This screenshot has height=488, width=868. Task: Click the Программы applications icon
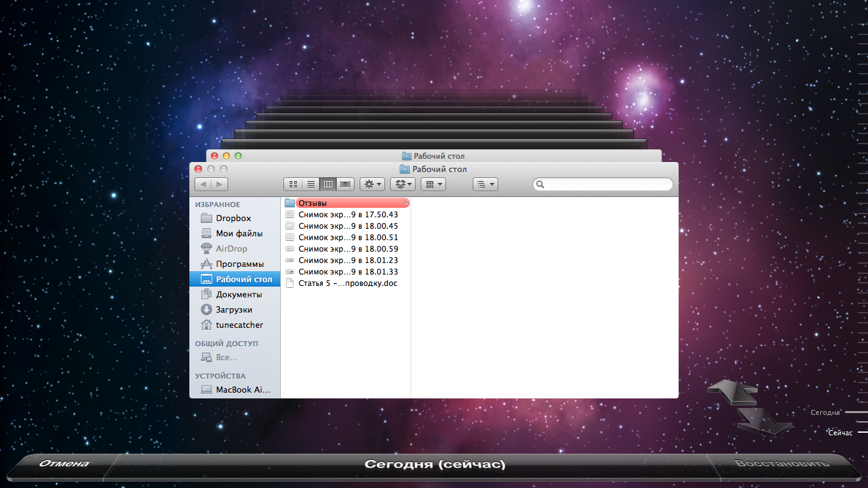coord(206,264)
